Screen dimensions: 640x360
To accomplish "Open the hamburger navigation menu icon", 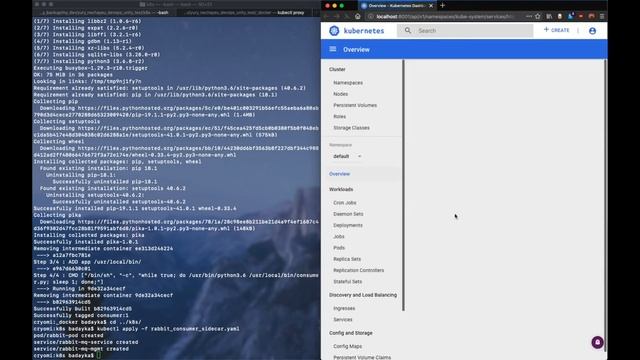I will tap(333, 49).
